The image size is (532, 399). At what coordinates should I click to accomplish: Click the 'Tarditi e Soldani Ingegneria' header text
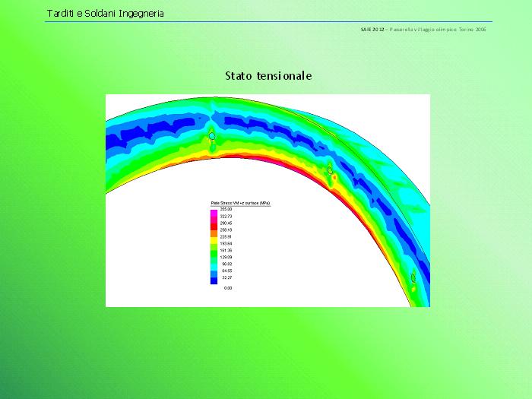[x=105, y=14]
